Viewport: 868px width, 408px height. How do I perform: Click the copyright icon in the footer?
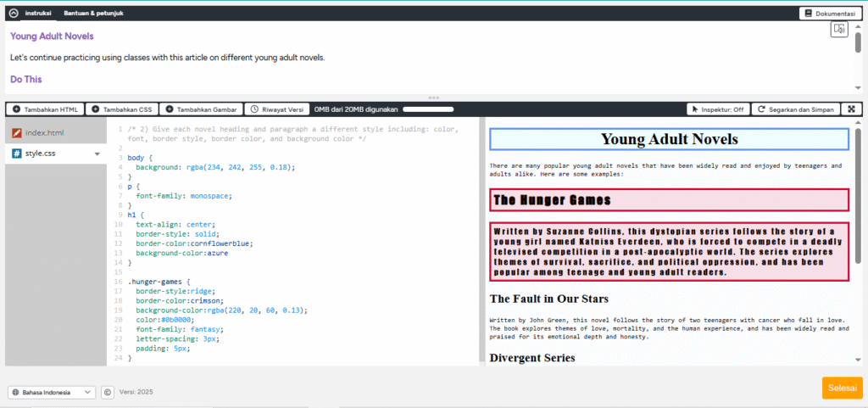tap(108, 393)
